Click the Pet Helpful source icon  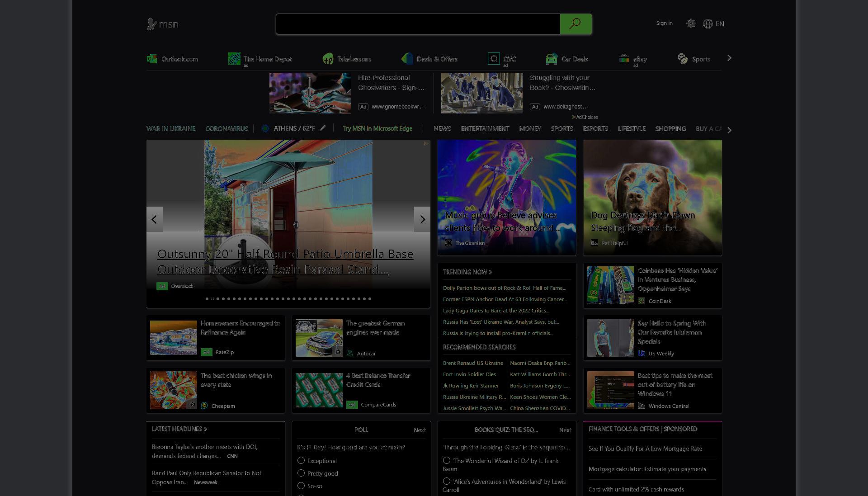click(x=594, y=243)
